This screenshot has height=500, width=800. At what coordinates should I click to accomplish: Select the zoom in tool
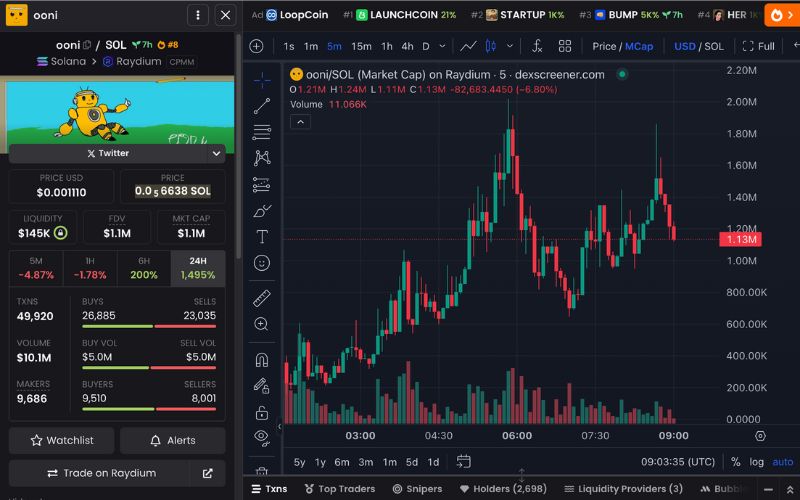pos(262,324)
